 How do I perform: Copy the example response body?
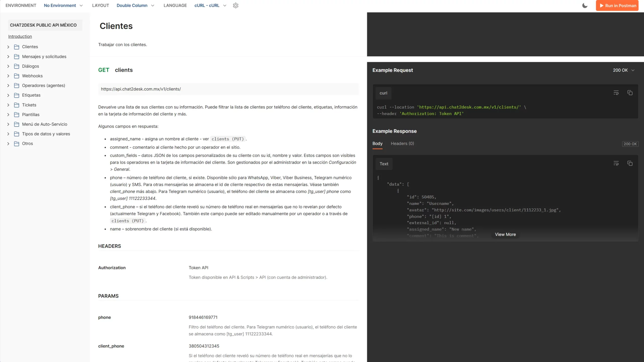(x=630, y=163)
